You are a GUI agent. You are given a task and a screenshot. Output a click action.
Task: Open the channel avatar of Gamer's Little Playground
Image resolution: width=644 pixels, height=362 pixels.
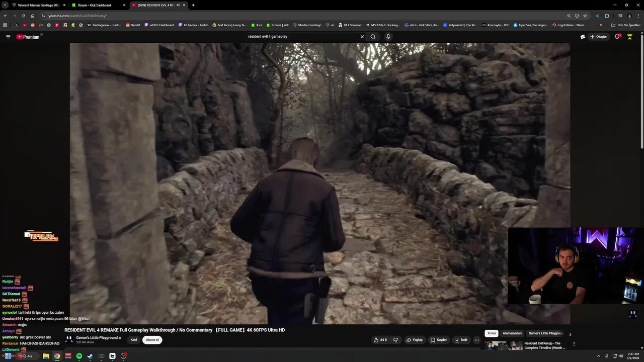[x=69, y=340]
